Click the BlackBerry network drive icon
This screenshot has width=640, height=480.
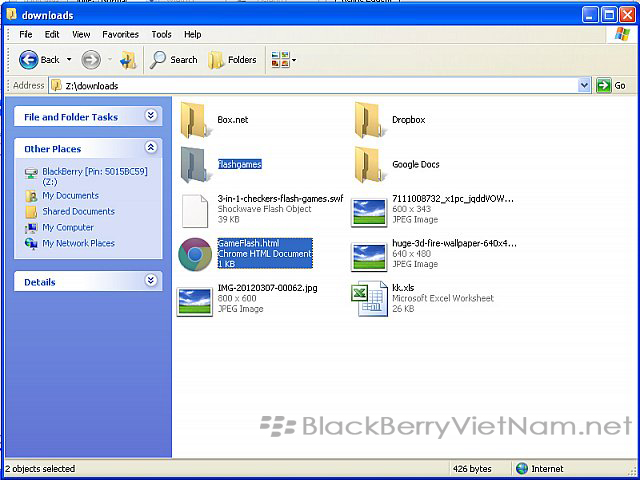pyautogui.click(x=31, y=173)
